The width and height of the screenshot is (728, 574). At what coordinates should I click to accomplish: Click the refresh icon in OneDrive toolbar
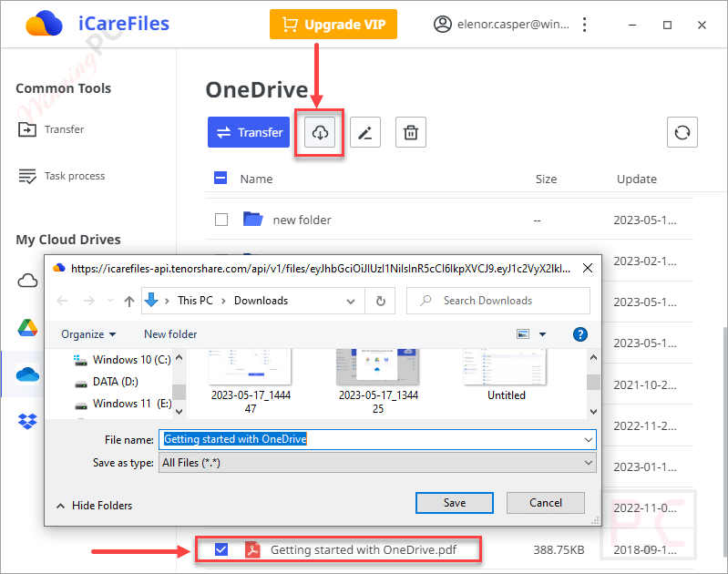682,132
